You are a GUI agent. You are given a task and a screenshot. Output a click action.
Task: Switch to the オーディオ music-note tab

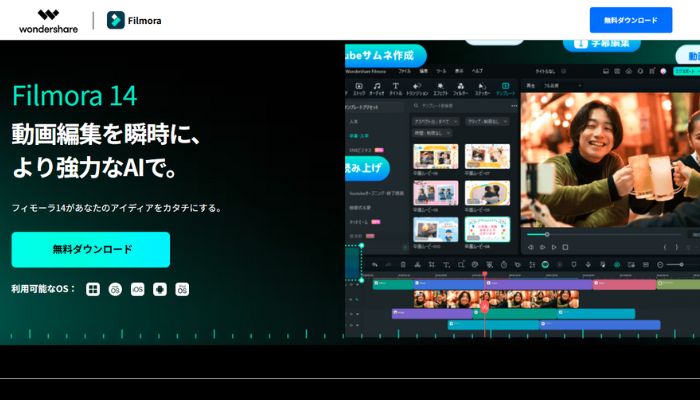pos(377,89)
